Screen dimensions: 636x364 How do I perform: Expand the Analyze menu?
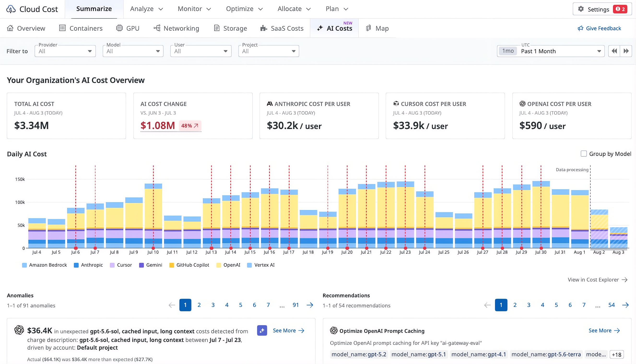pyautogui.click(x=147, y=9)
